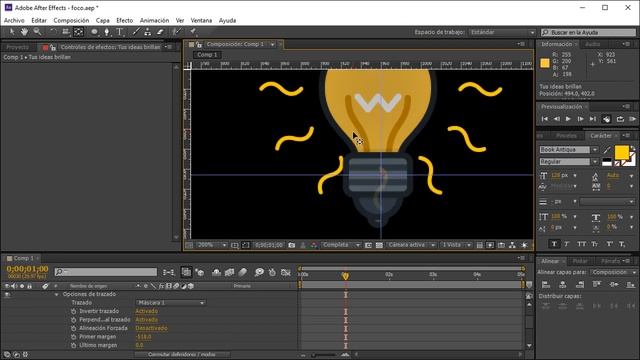Open the Animación menu
The image size is (640, 360).
(x=154, y=20)
